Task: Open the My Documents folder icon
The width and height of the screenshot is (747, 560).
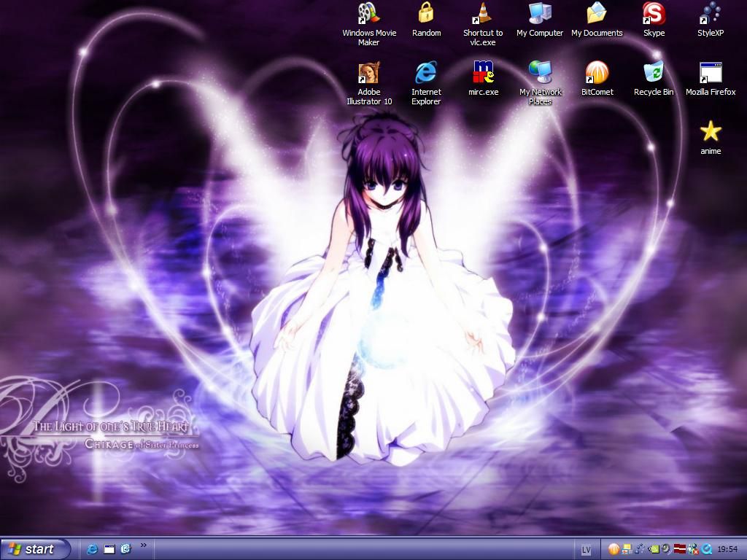Action: click(597, 20)
